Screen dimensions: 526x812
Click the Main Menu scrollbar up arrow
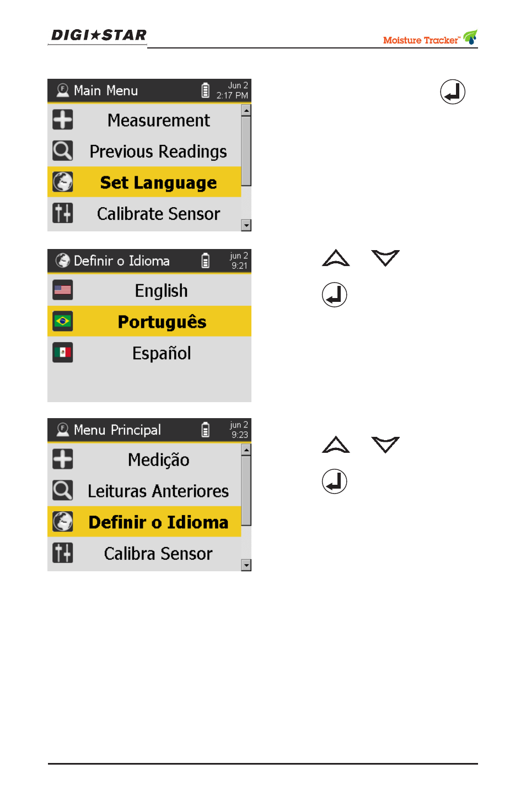[246, 110]
